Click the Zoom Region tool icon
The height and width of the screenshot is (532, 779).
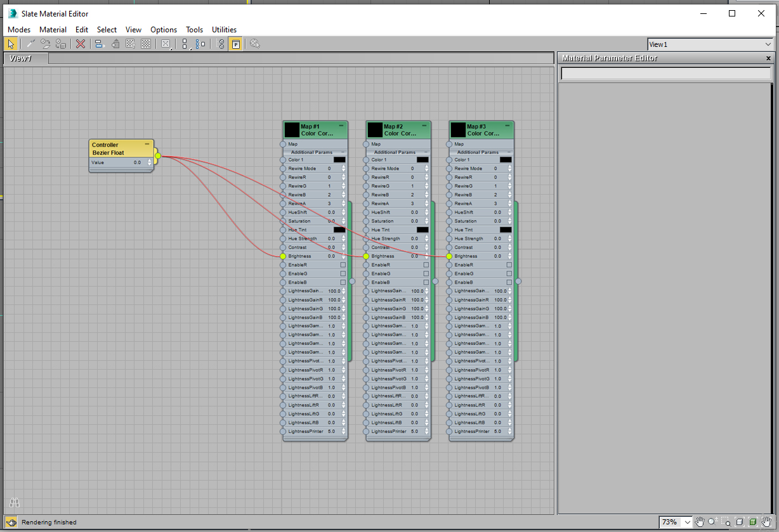[726, 522]
